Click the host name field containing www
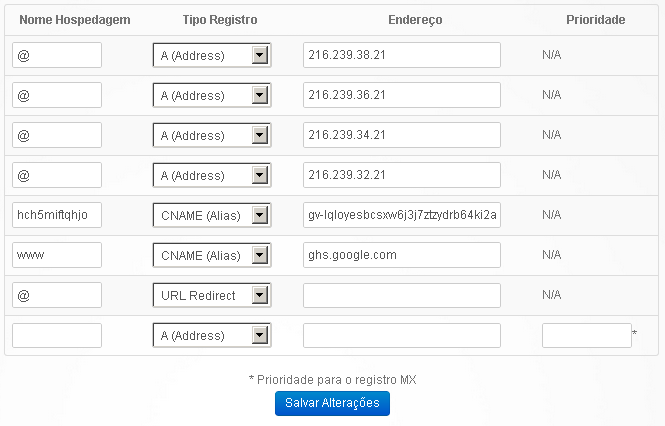 pos(57,255)
